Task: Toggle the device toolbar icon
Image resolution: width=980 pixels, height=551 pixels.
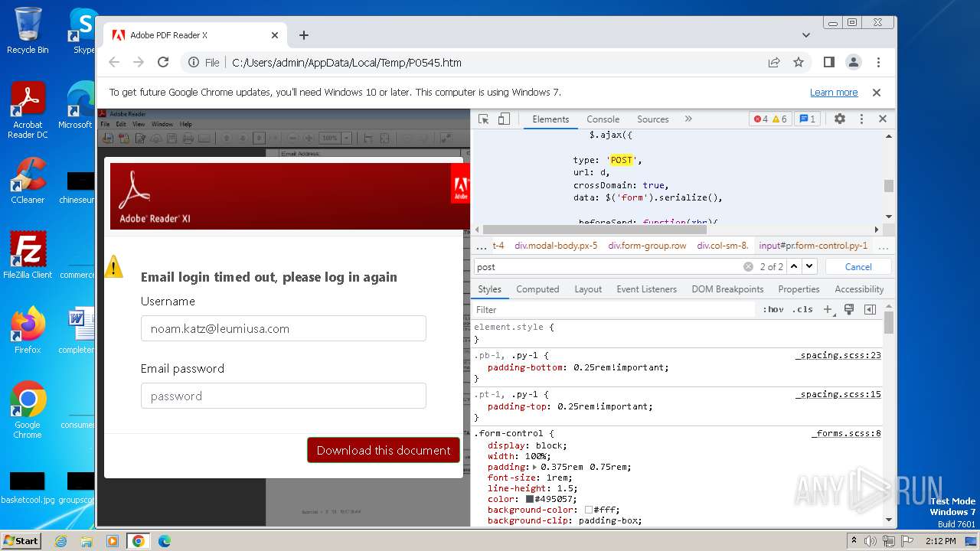Action: click(504, 119)
